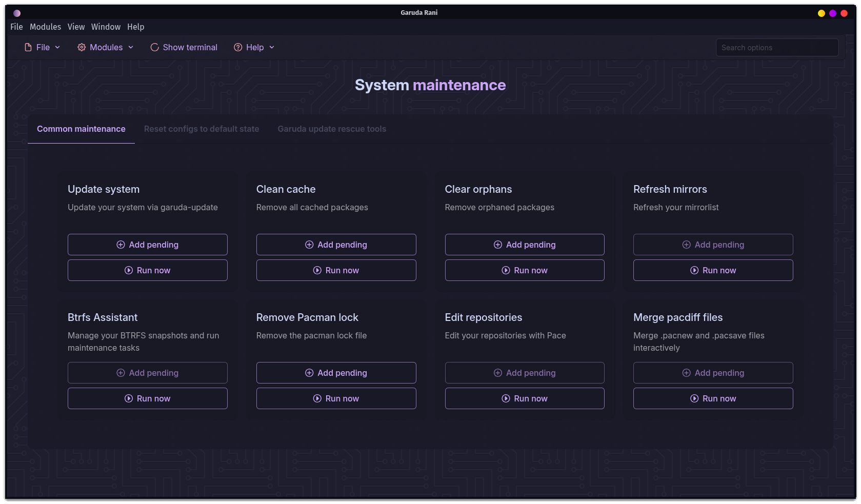Click play icon in Btrfs Assistant Run now

[129, 398]
